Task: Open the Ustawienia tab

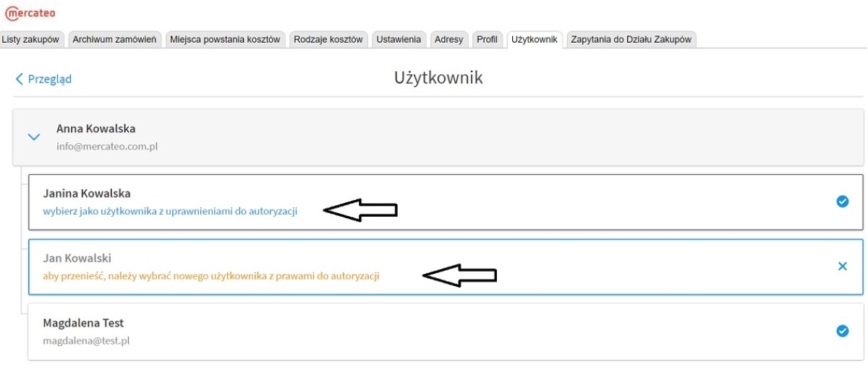Action: coord(398,40)
